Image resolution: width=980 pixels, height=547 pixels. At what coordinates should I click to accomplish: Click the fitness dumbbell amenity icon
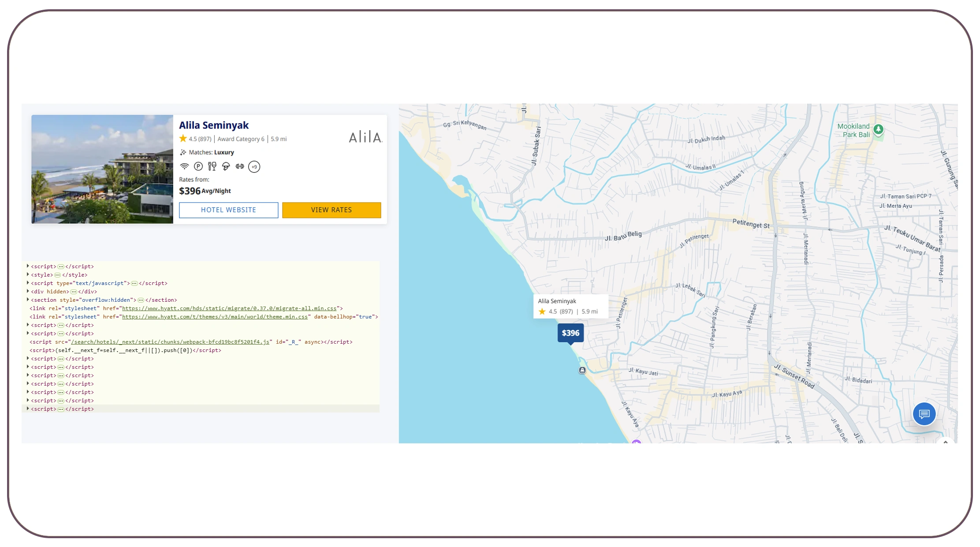click(x=240, y=166)
